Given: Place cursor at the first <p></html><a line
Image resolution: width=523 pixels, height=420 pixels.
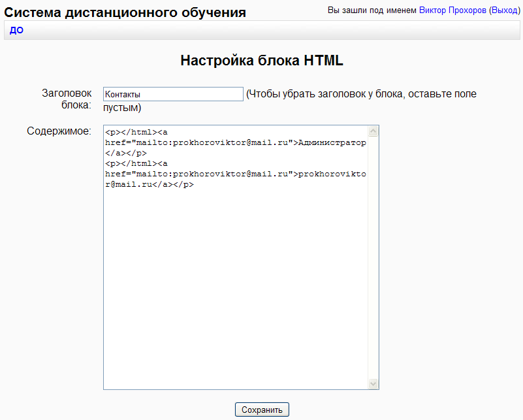Looking at the screenshot, I should 136,131.
